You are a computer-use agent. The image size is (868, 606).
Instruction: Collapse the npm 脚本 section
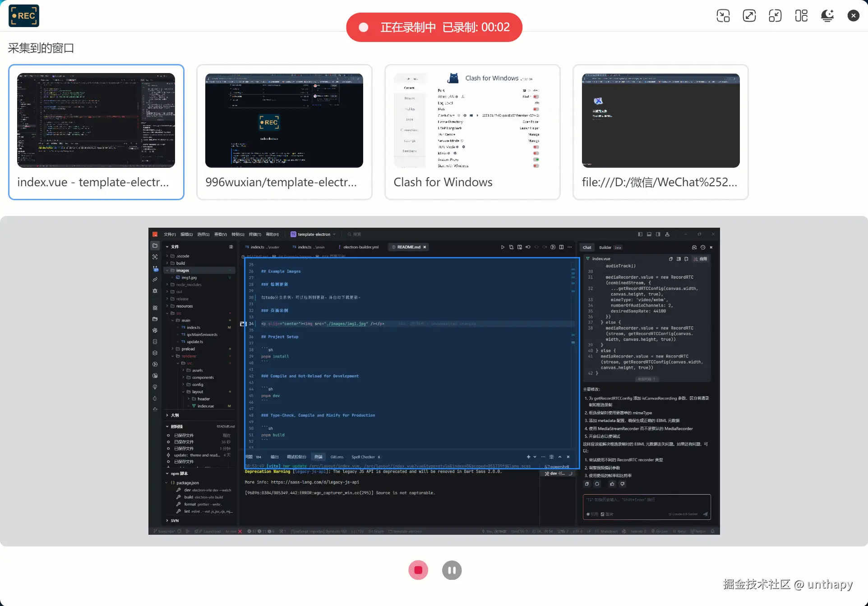pyautogui.click(x=199, y=474)
